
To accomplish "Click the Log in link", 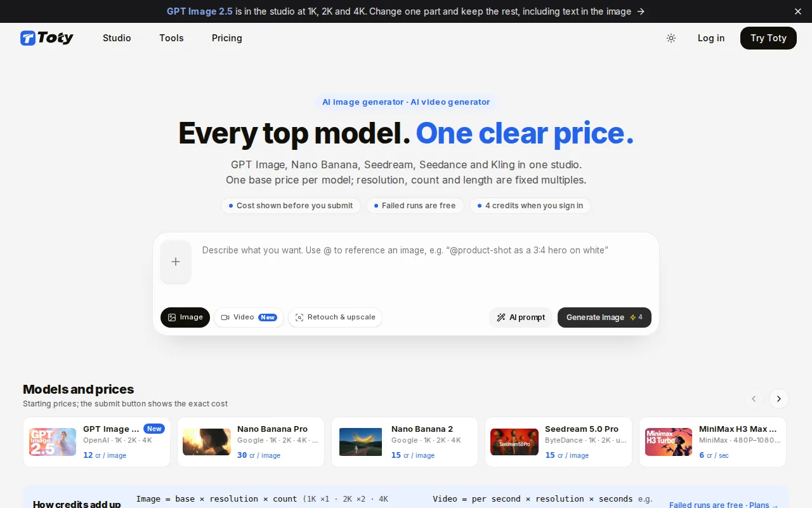I will (x=711, y=38).
